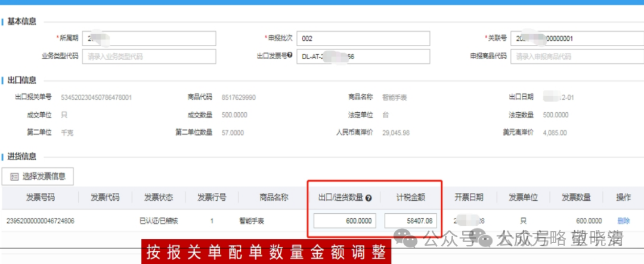Click the 发票状态 column header

159,197
